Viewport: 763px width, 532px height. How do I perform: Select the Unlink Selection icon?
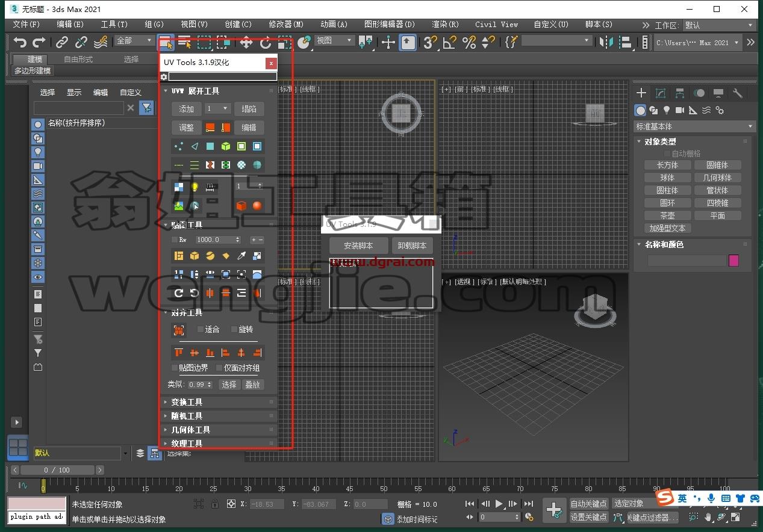click(x=81, y=42)
